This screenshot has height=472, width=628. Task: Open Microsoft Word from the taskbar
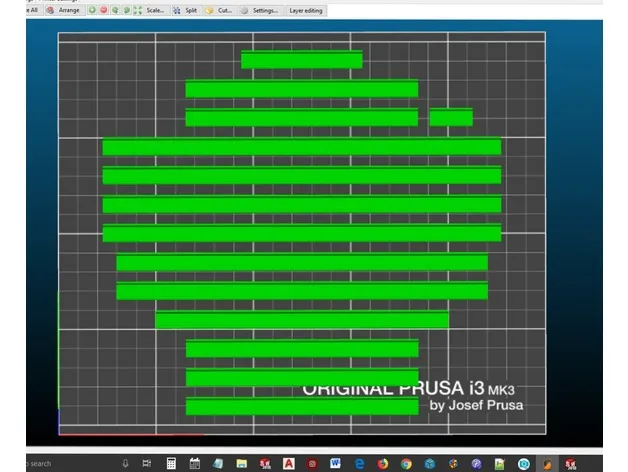335,464
